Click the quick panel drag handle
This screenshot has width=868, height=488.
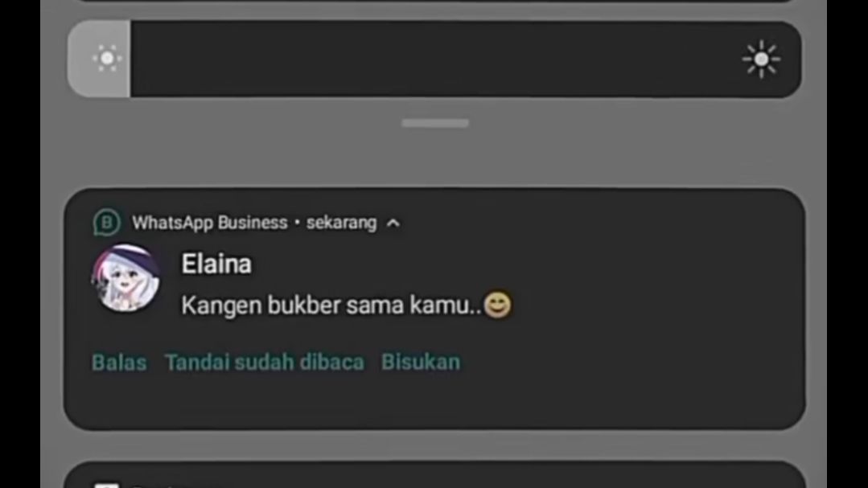[x=435, y=123]
